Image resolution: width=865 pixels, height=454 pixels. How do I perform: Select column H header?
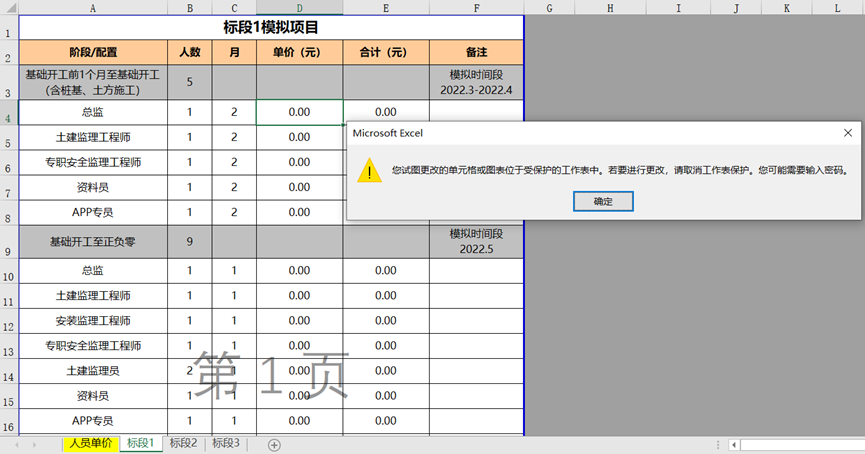pyautogui.click(x=610, y=8)
